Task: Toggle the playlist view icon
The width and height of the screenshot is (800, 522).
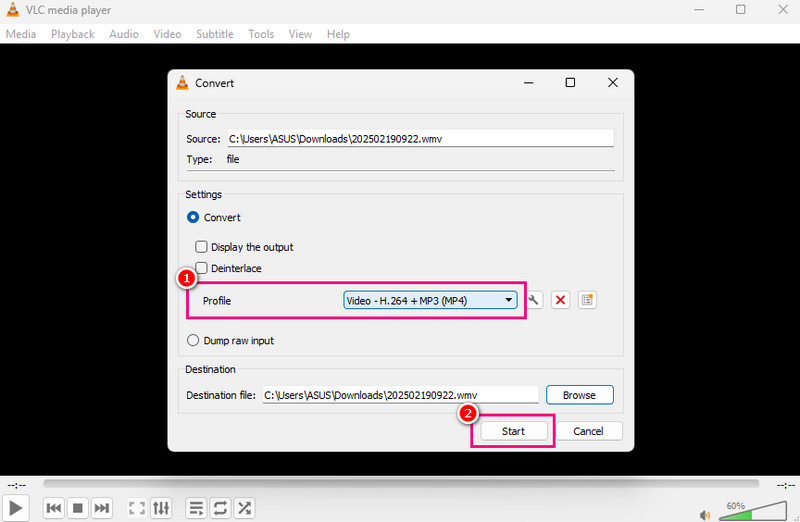Action: point(196,508)
